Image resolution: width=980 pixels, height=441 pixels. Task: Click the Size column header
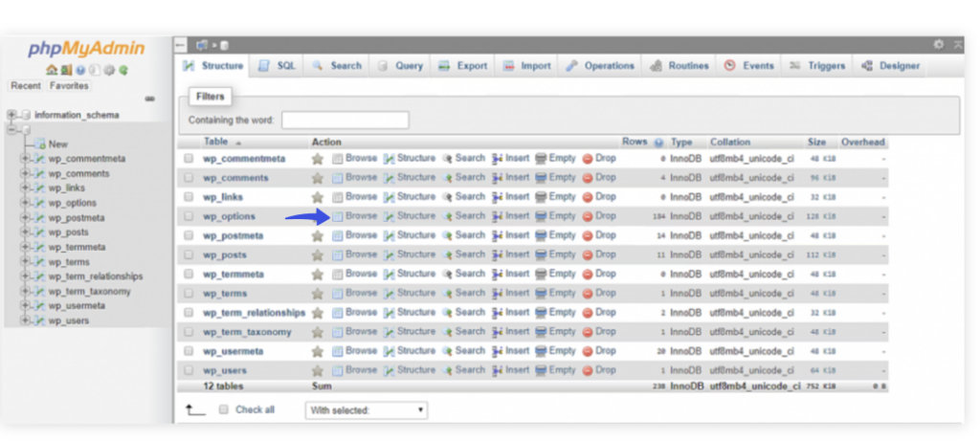coord(816,143)
